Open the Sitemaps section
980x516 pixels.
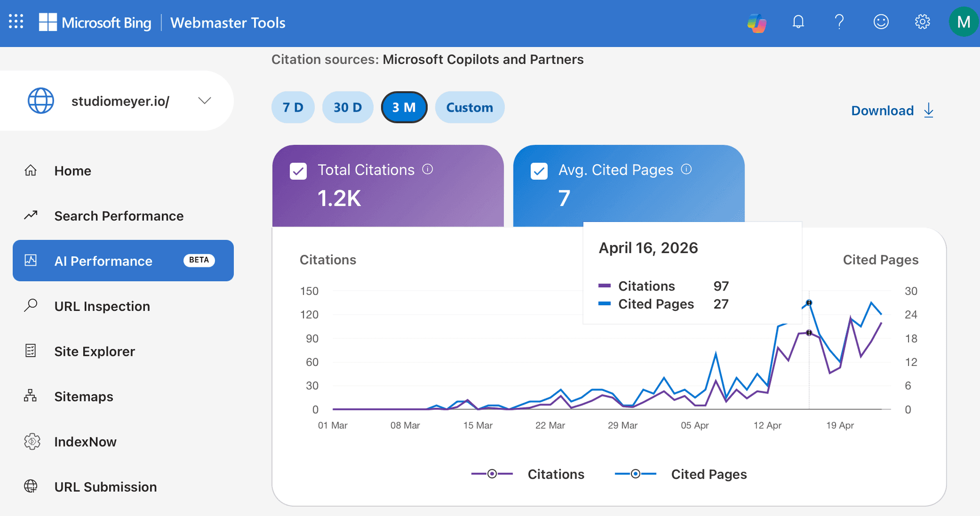[84, 397]
